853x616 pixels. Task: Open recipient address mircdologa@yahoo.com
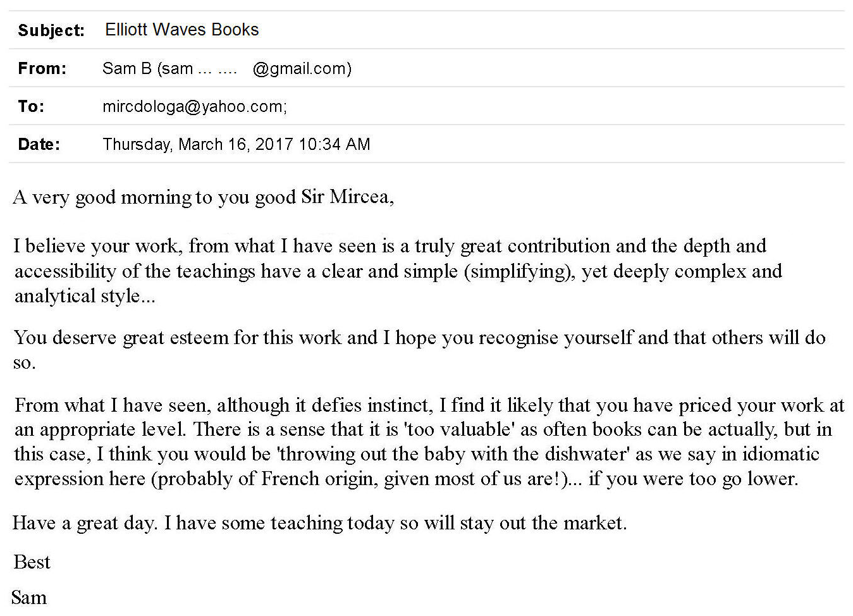tap(194, 106)
